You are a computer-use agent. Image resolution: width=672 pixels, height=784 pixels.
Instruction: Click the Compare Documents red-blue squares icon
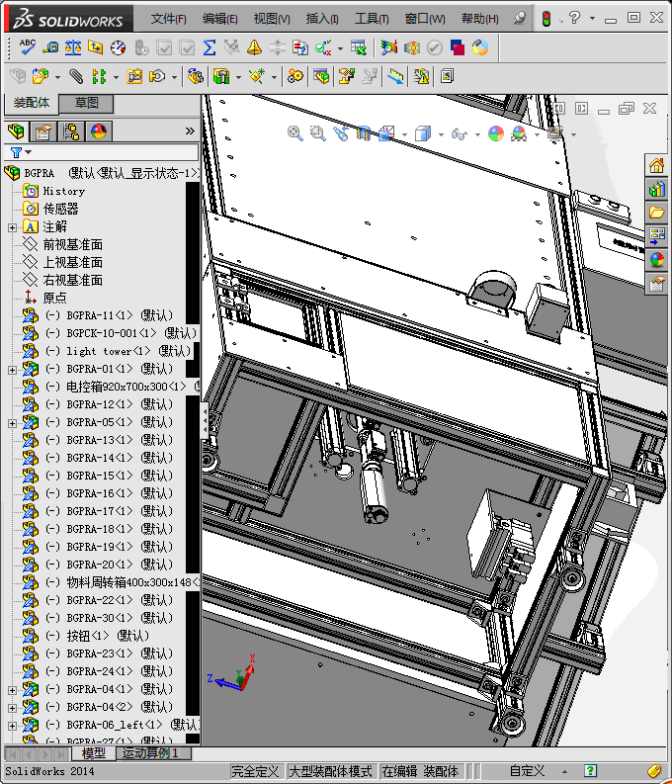tap(458, 47)
